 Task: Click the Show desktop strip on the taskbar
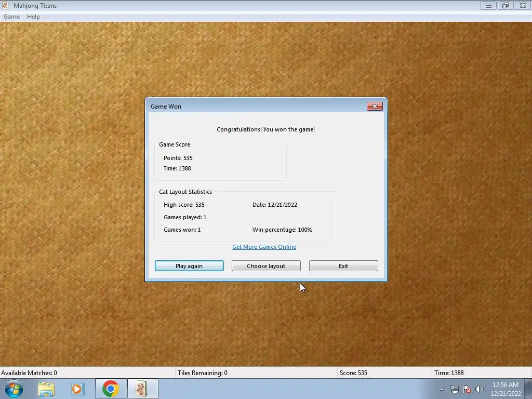tap(528, 389)
